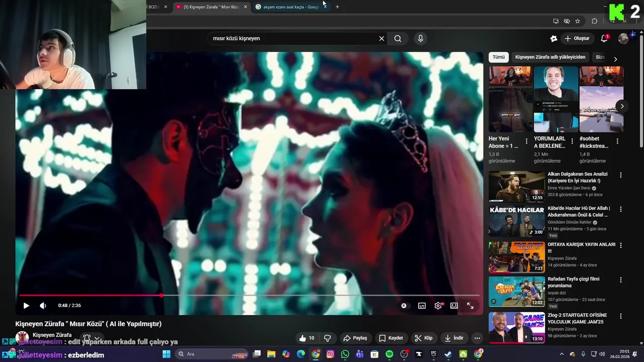Toggle subtitles in the video player
Image resolution: width=644 pixels, height=362 pixels.
click(x=422, y=306)
